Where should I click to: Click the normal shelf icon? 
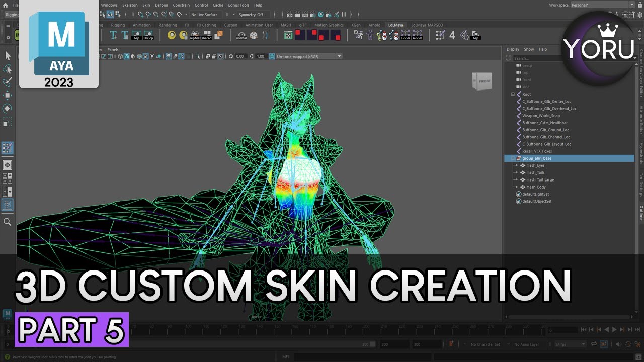(x=242, y=35)
